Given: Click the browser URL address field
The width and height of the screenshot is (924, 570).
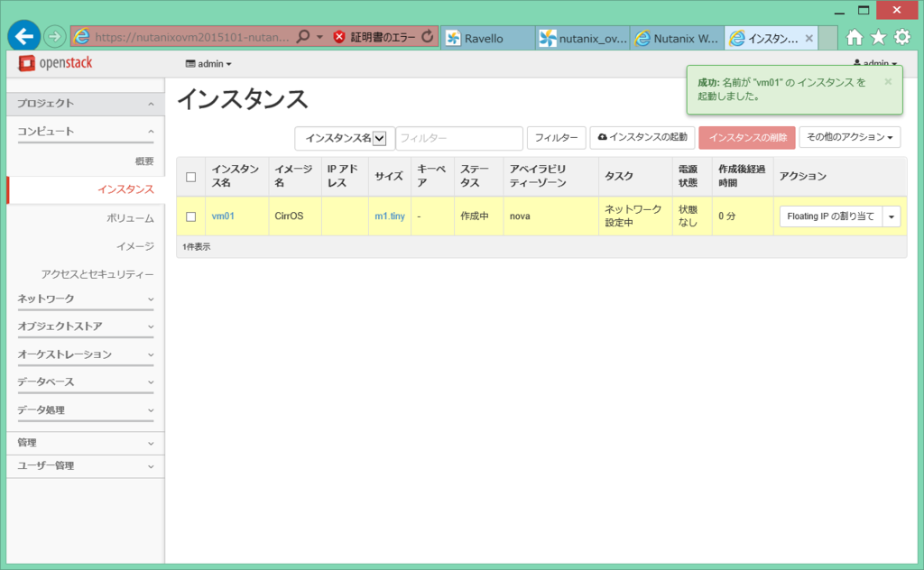Looking at the screenshot, I should coord(191,37).
